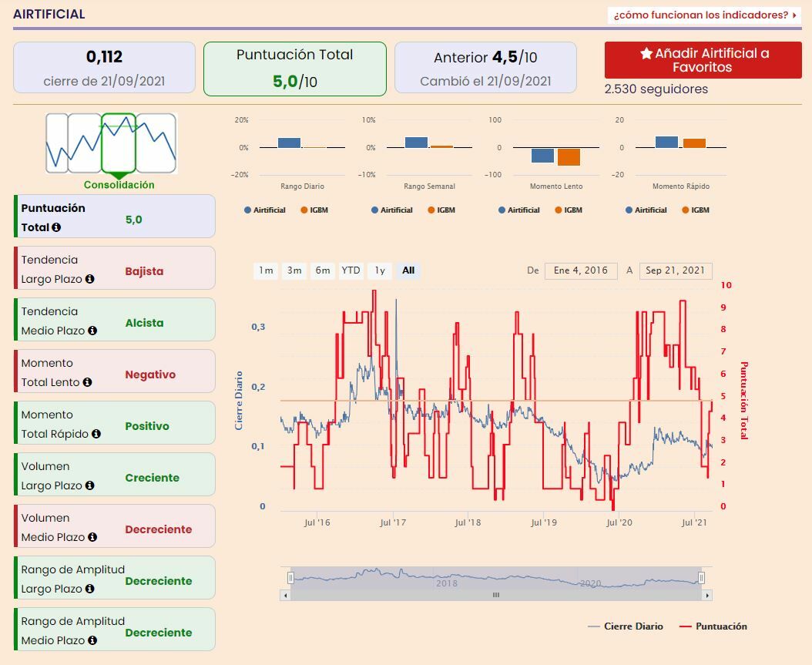Image resolution: width=812 pixels, height=665 pixels.
Task: Click info icon next to Puntuación Total
Action: click(56, 227)
